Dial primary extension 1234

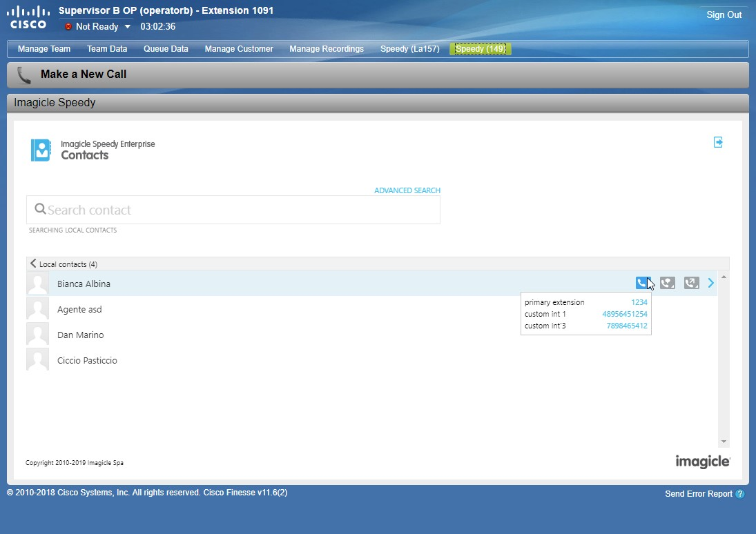[x=639, y=302]
